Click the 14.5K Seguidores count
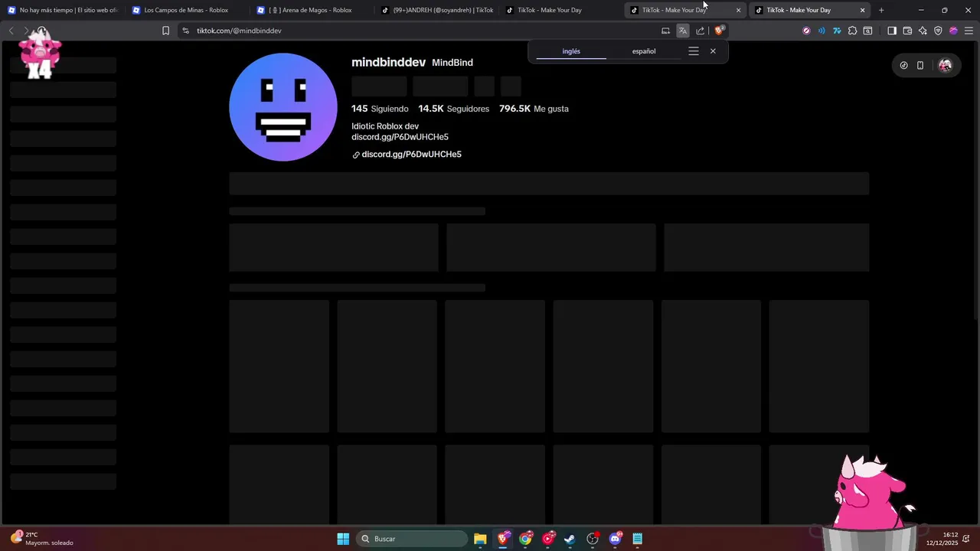980x551 pixels. pos(453,109)
